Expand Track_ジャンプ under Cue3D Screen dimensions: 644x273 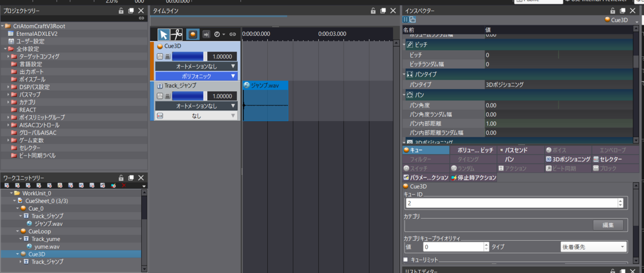pyautogui.click(x=21, y=262)
